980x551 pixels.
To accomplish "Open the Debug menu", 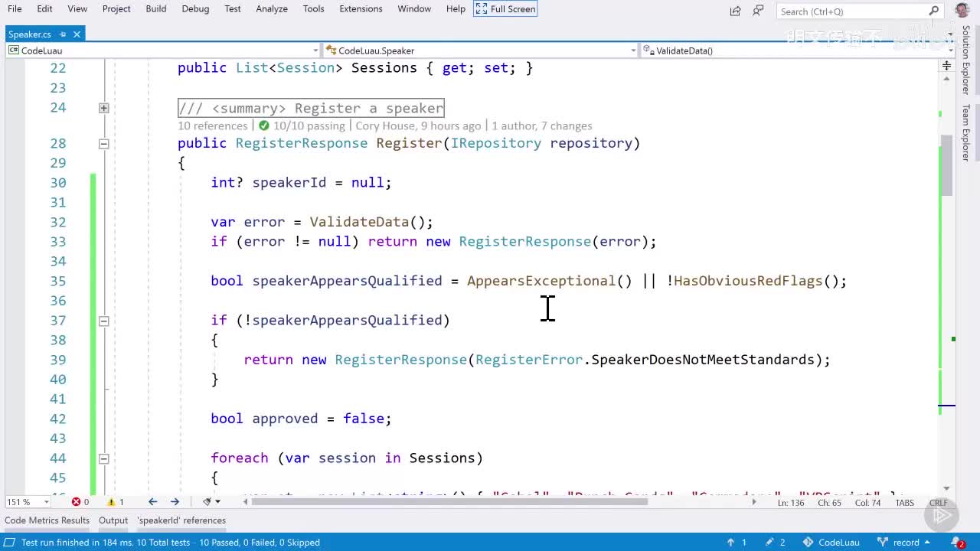I will pos(195,8).
